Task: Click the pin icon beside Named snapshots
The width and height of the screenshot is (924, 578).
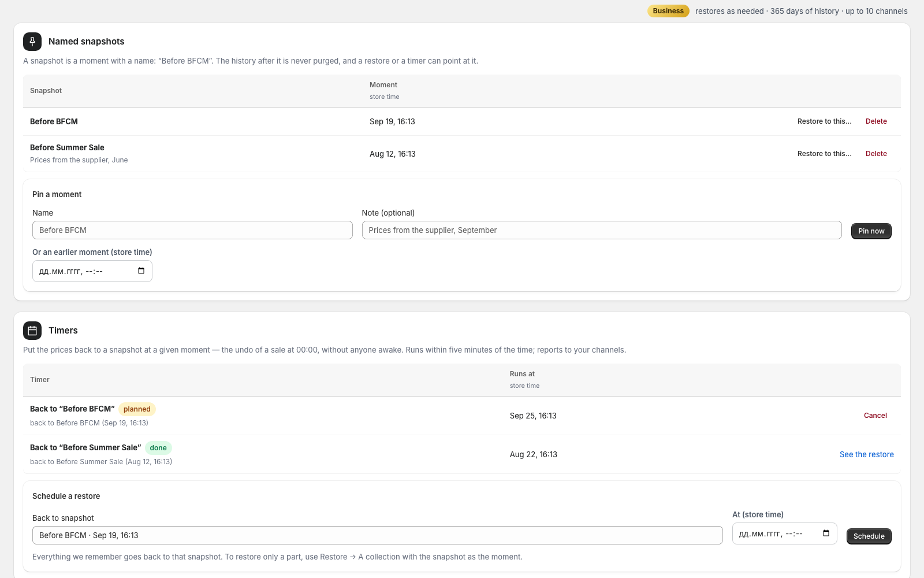Action: click(32, 42)
